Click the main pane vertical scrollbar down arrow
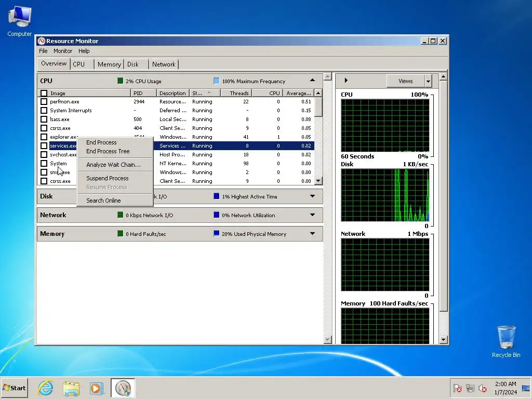Screen dimensions: 532x399 (327, 339)
